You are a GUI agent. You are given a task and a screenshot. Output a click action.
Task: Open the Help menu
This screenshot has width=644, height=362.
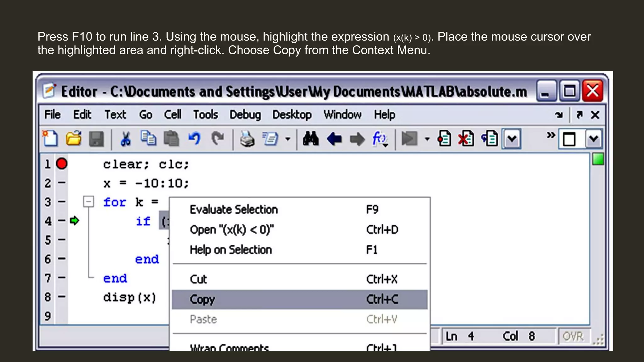click(385, 115)
